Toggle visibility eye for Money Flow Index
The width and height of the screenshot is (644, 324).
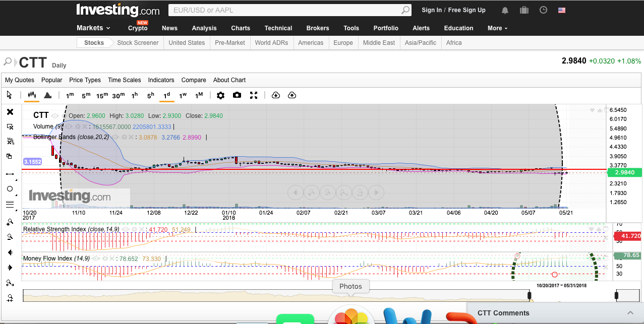click(x=95, y=258)
